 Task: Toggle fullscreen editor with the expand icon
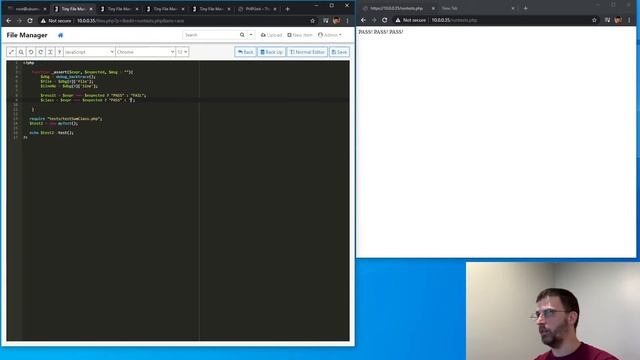click(x=11, y=52)
